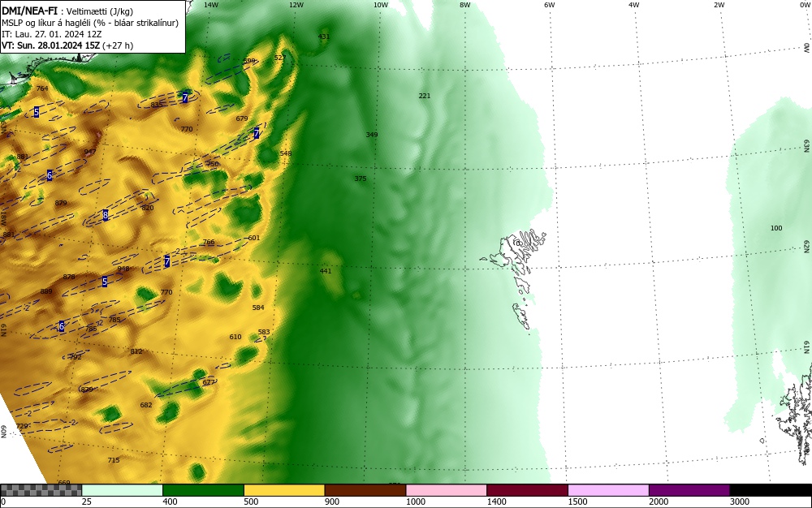
Task: Click the map value '601'
Action: point(253,238)
